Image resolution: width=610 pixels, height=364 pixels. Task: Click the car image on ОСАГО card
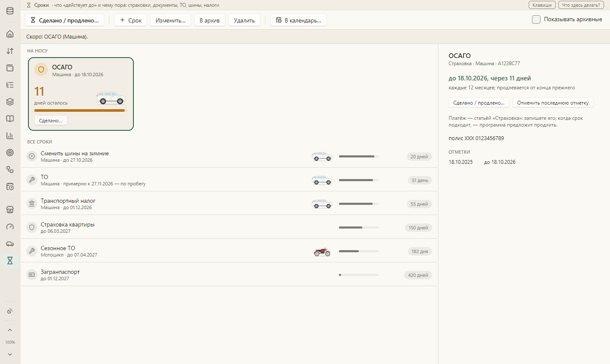pos(111,98)
